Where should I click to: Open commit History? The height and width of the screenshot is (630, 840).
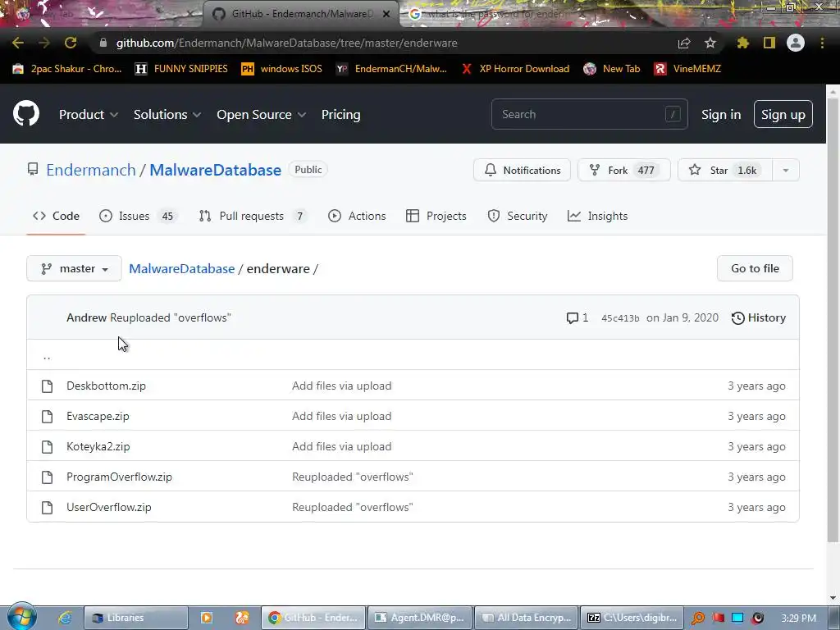pyautogui.click(x=759, y=318)
